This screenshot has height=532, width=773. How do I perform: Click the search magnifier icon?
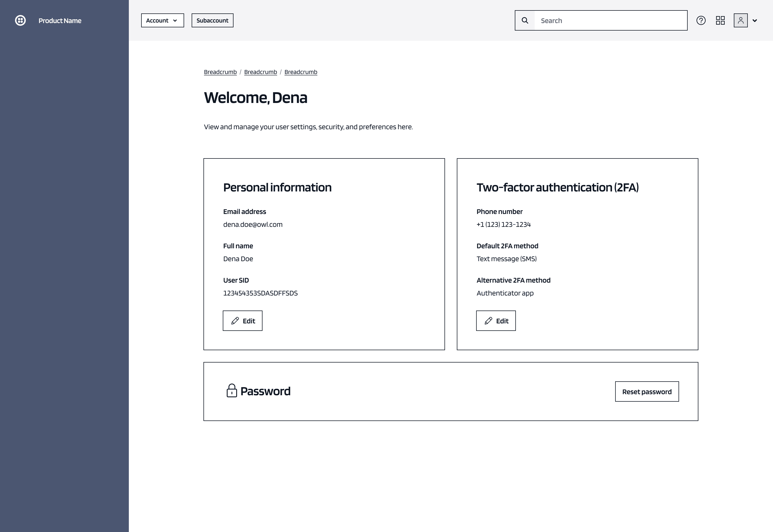(x=525, y=20)
